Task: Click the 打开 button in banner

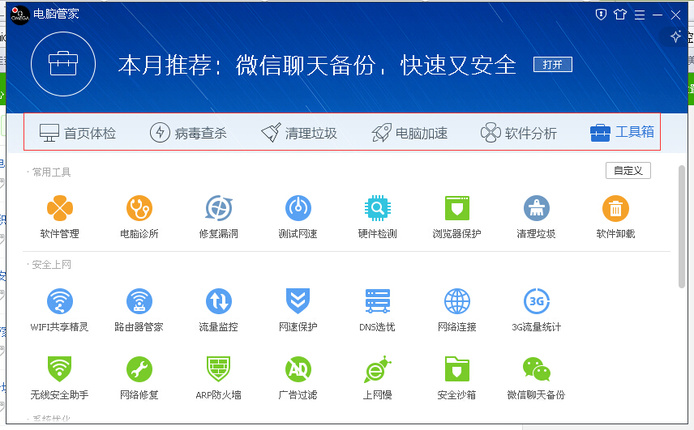Action: click(x=553, y=65)
